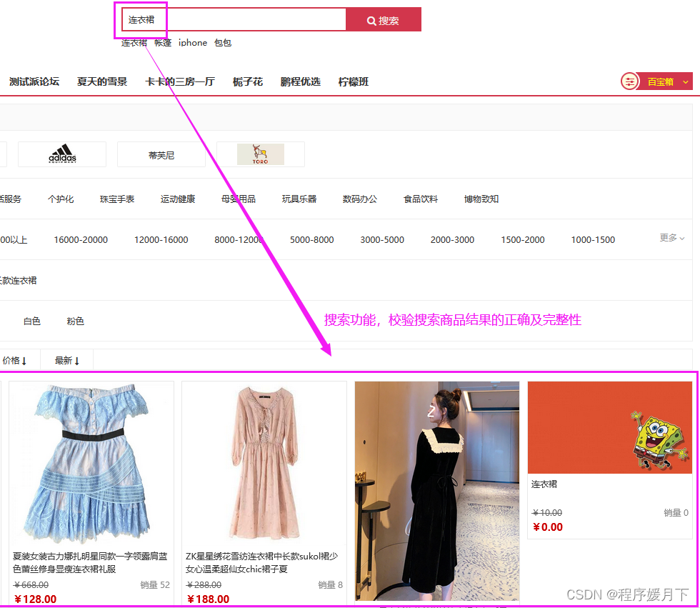
Task: Focus the search input containing 连衣裙
Action: click(x=234, y=19)
